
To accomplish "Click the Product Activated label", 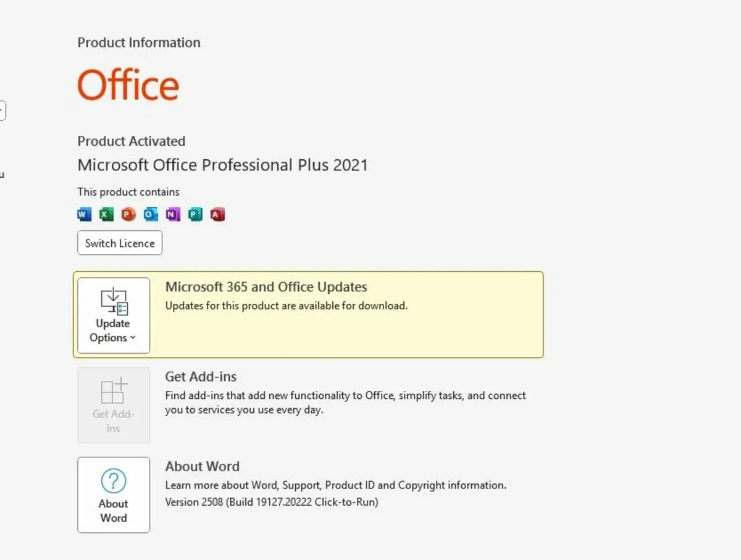I will coord(132,141).
